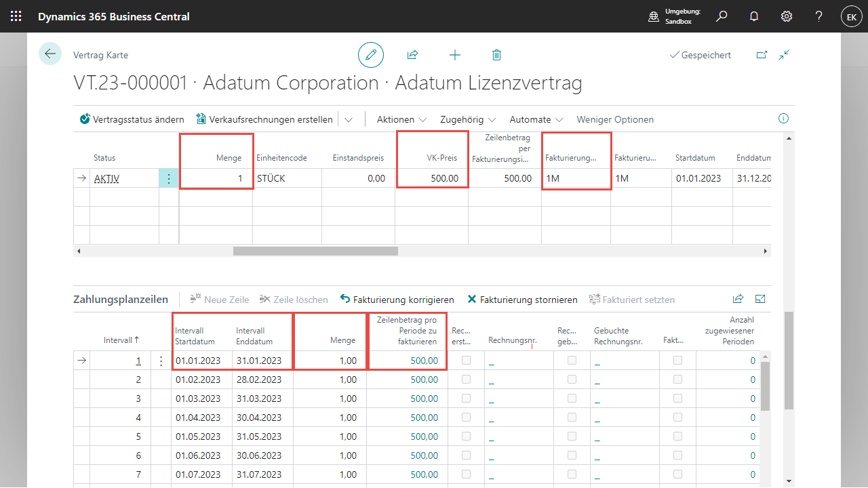Click the trash delete icon

(x=496, y=55)
